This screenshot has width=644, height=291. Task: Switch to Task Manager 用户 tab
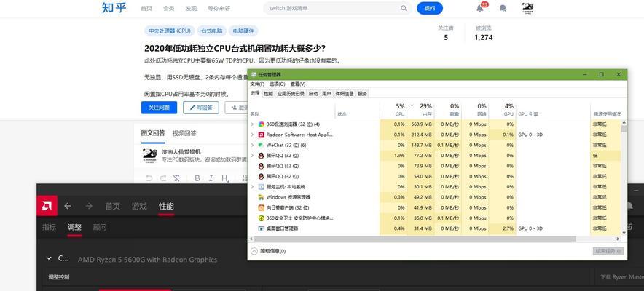click(x=326, y=93)
